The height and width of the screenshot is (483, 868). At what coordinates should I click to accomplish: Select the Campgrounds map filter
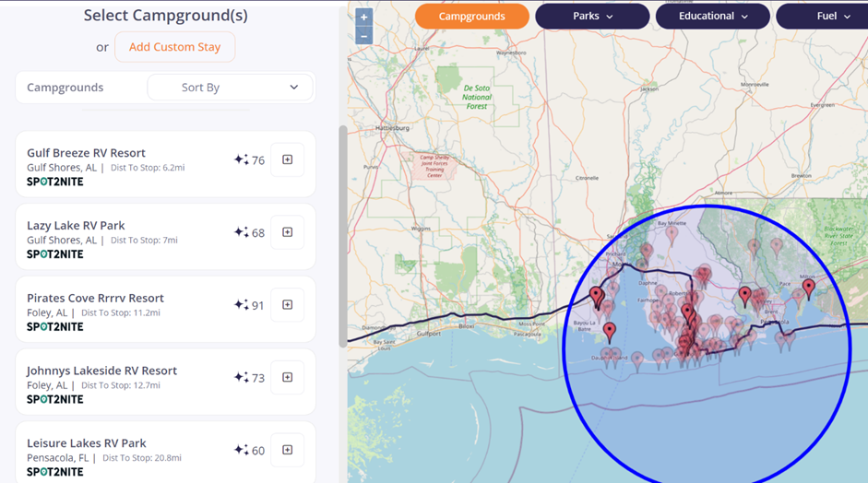pos(472,16)
